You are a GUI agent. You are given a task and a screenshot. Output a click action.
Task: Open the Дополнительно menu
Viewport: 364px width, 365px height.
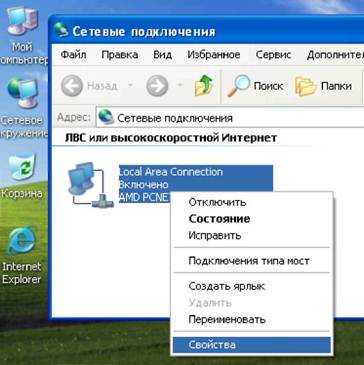[x=335, y=55]
